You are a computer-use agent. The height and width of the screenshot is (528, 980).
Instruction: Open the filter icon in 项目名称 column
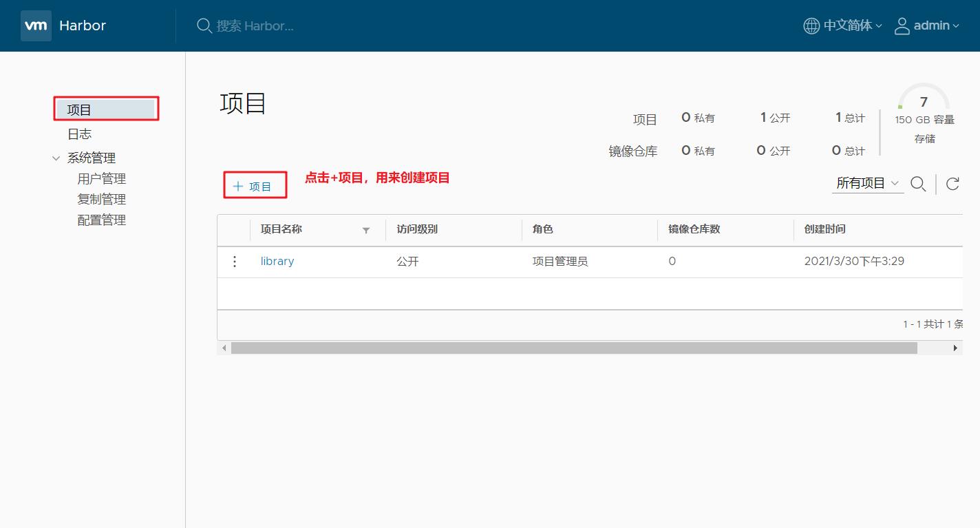366,231
